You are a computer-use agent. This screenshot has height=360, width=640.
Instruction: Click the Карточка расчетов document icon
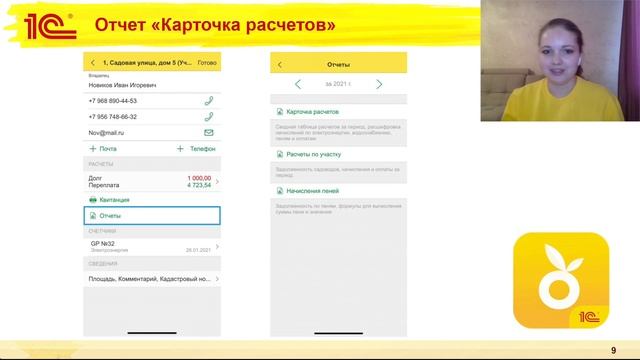point(280,112)
